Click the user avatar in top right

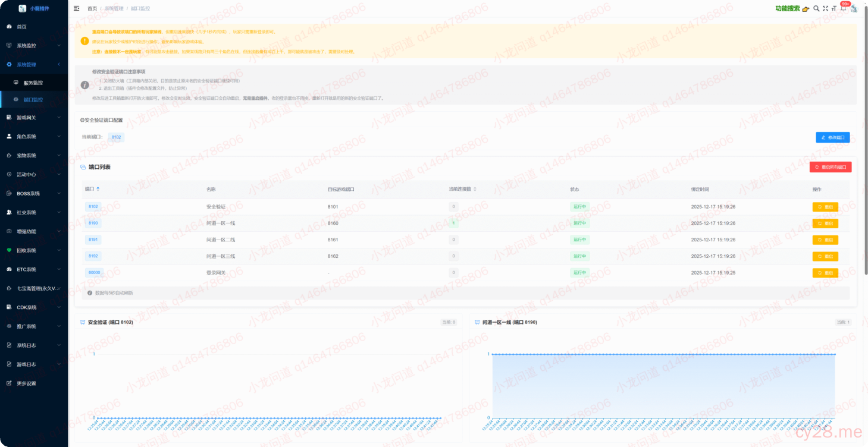click(x=854, y=8)
